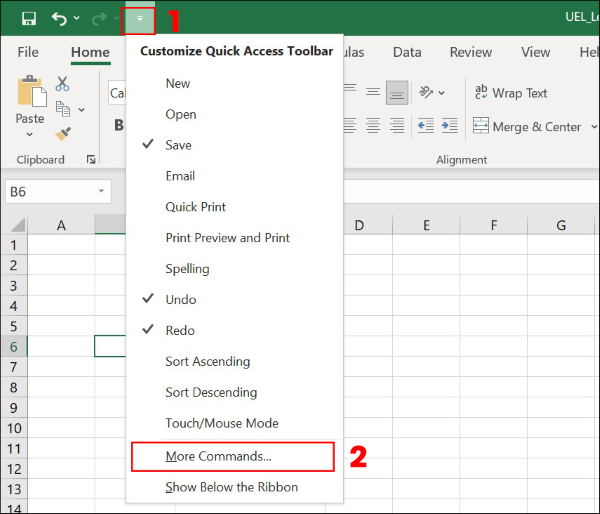The height and width of the screenshot is (514, 600).
Task: Choose Open in the customize menu
Action: (234, 114)
